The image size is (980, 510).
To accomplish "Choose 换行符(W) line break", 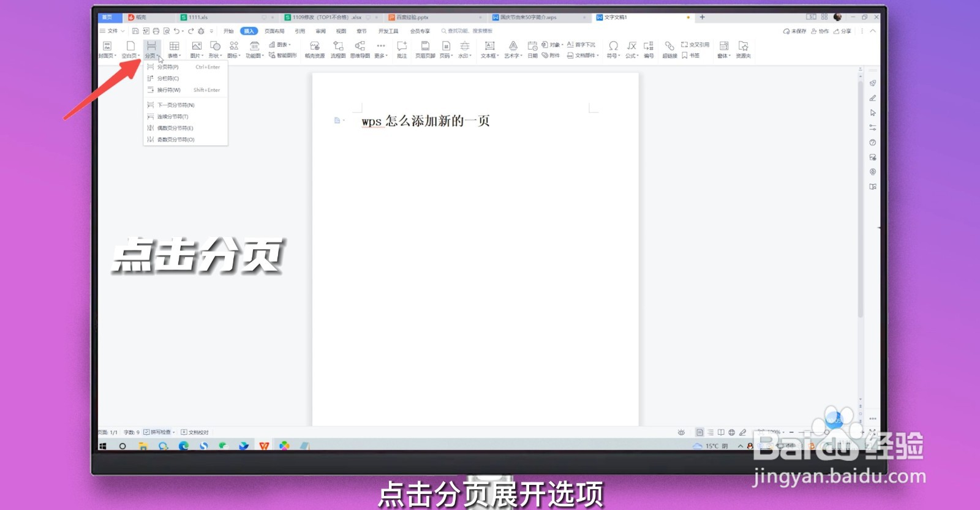I will 186,90.
